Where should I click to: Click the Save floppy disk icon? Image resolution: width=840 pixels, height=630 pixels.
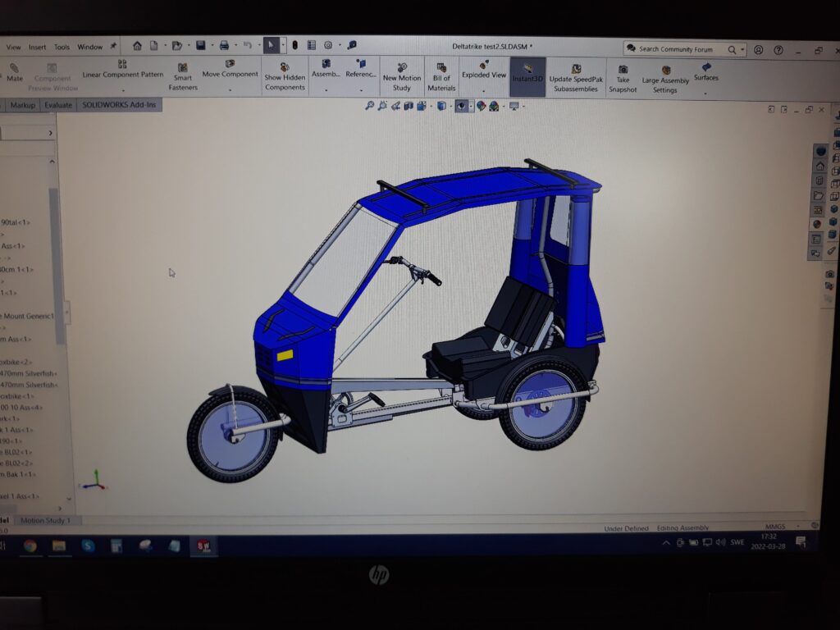click(x=200, y=46)
